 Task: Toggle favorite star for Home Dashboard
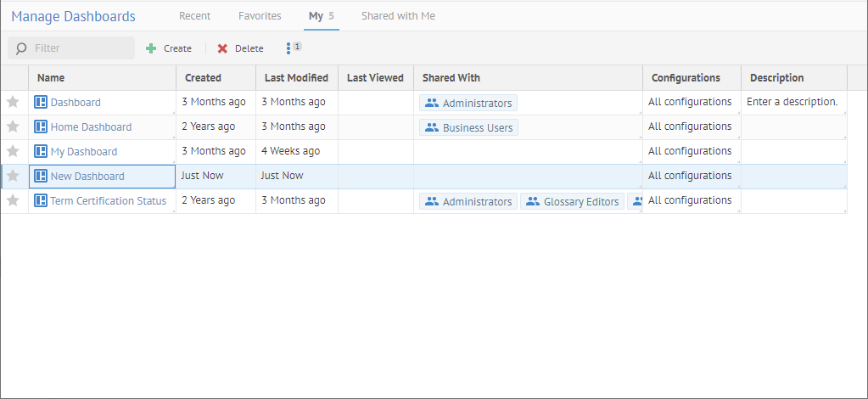(13, 126)
